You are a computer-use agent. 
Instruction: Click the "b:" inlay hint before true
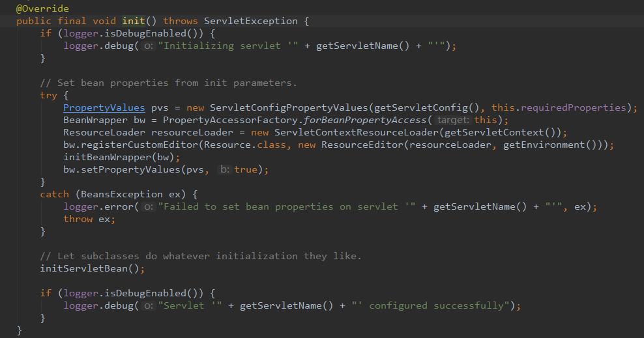pos(224,169)
